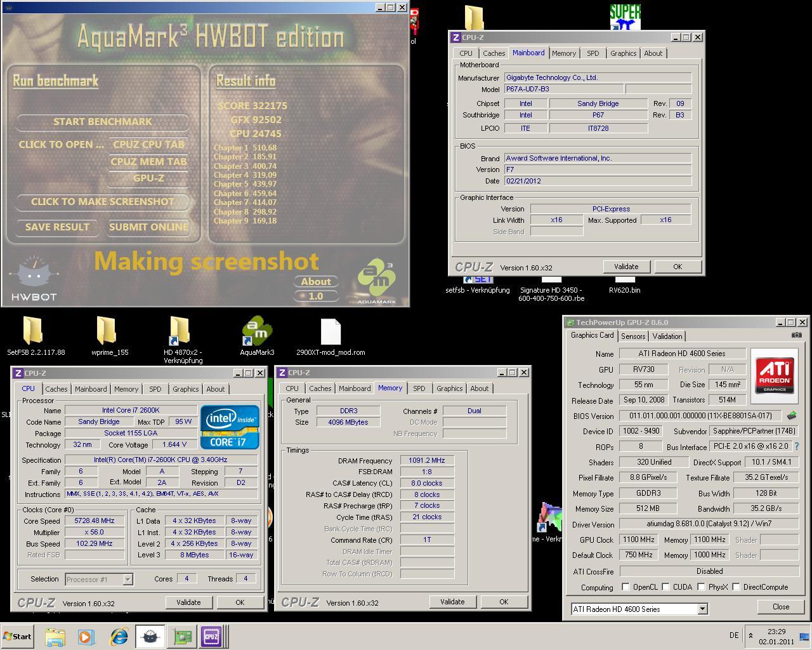Click the bus interface question mark
812x650 pixels.
[x=797, y=447]
